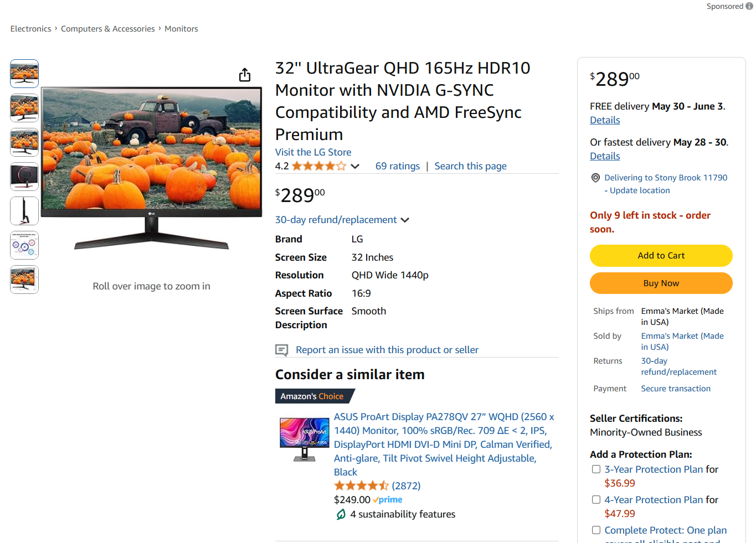Go to the Monitors breadcrumb category

tap(181, 29)
